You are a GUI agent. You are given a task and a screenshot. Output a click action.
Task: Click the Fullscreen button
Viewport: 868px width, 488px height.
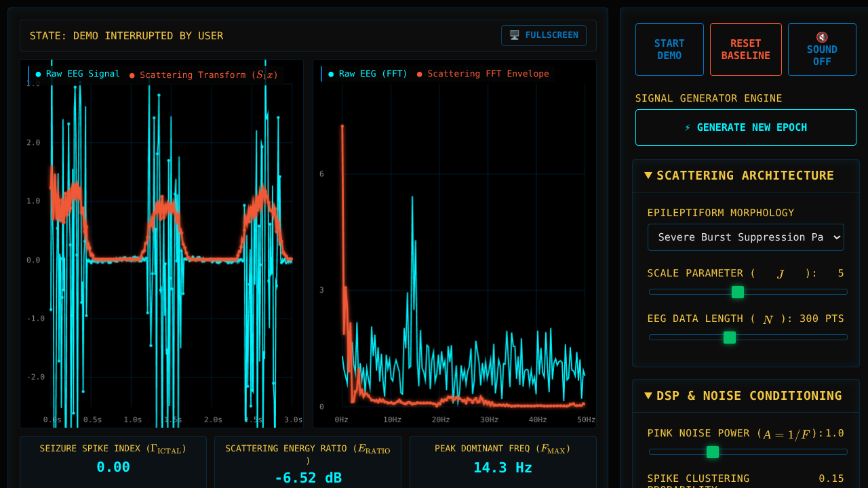(544, 35)
